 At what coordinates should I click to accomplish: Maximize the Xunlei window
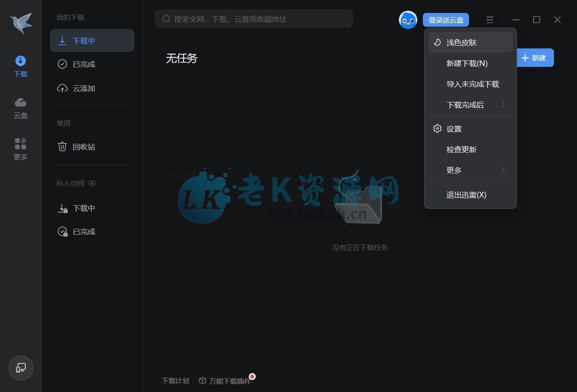click(x=536, y=19)
